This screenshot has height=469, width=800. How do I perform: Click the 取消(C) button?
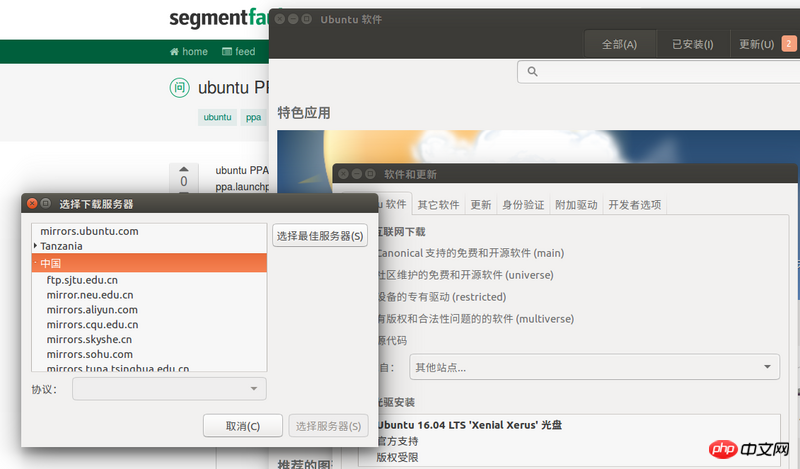coord(243,426)
